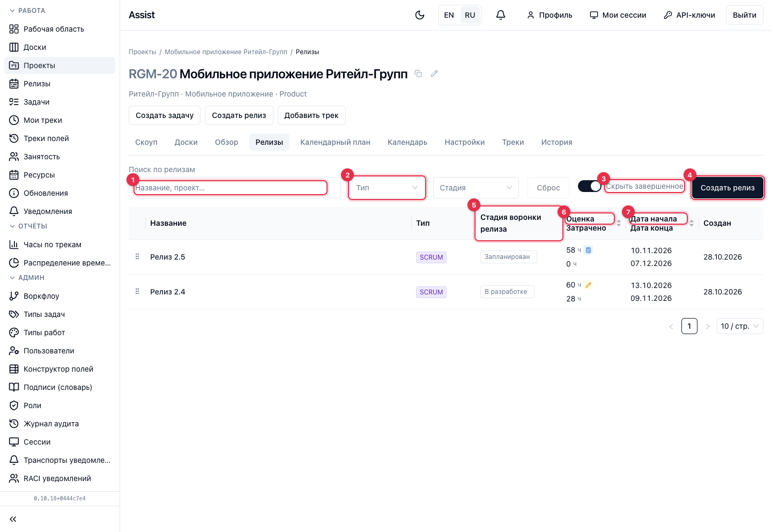Viewport: 772px width, 532px height.
Task: Collapse sidebar double-chevron icon
Action: tap(13, 519)
